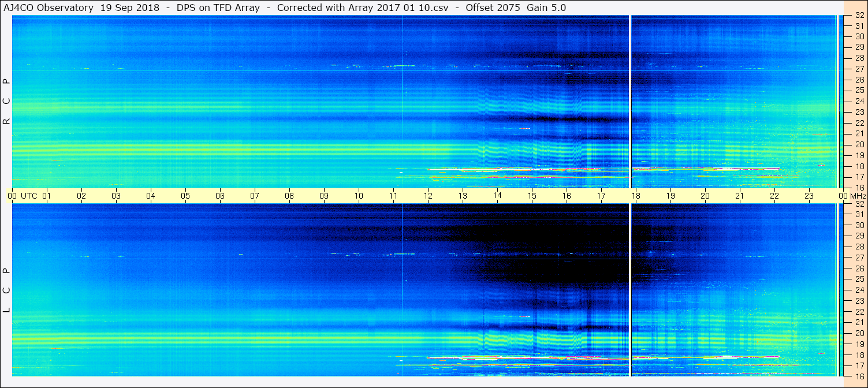Click the MHz label on the time axis
This screenshot has width=868, height=388.
857,196
